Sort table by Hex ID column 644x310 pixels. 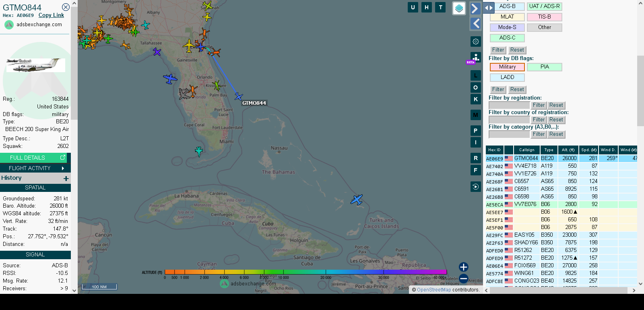[494, 150]
